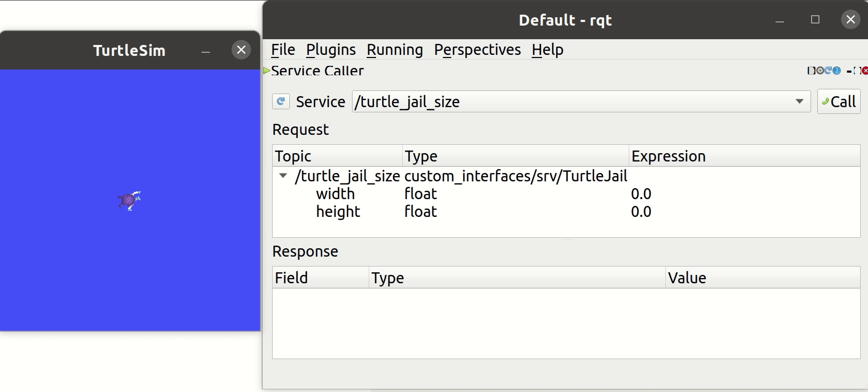Open the Perspectives menu
The width and height of the screenshot is (868, 392).
click(x=477, y=50)
